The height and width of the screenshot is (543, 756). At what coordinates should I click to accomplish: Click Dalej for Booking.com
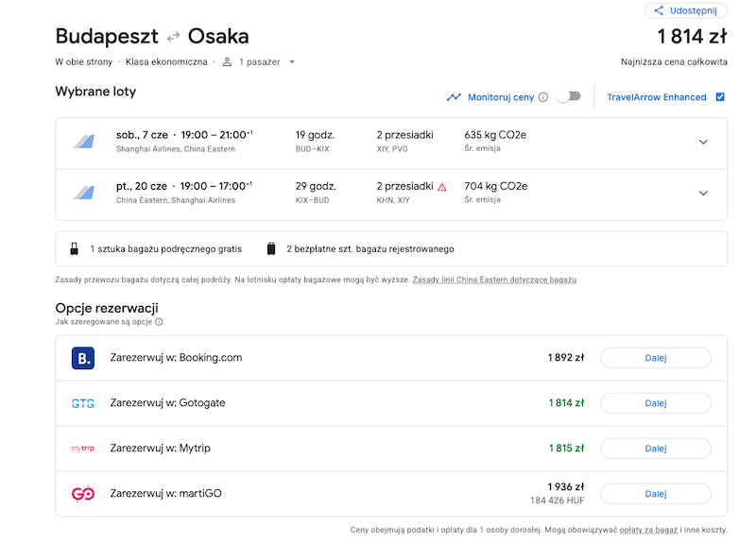(656, 358)
